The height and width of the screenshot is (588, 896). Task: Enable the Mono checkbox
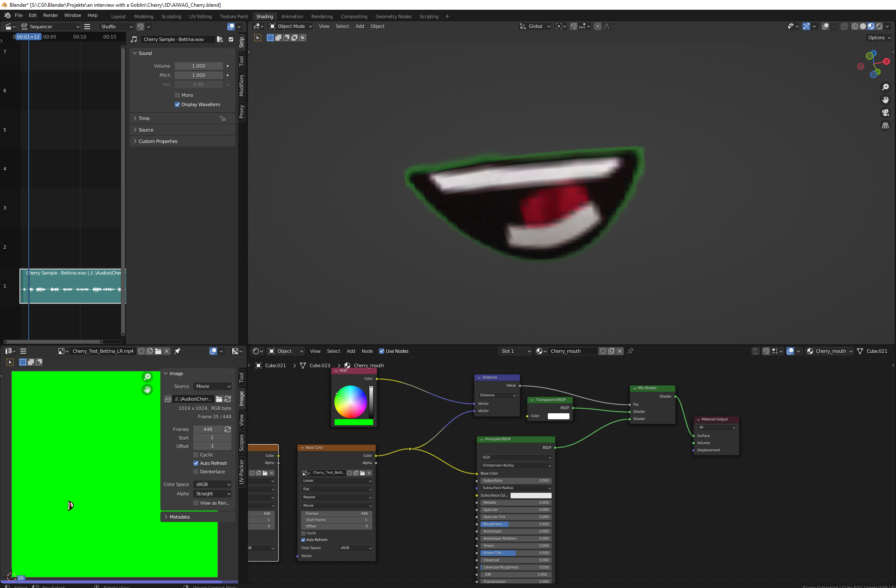177,95
